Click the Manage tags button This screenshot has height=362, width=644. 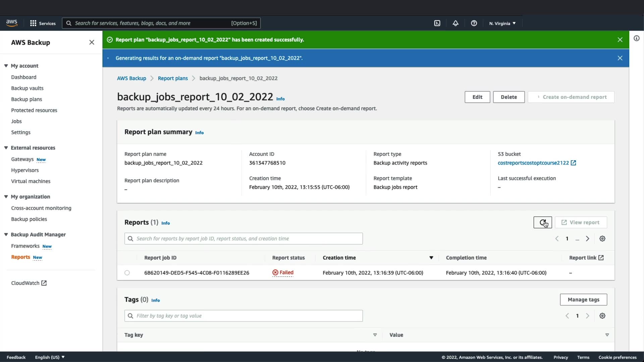click(x=583, y=300)
